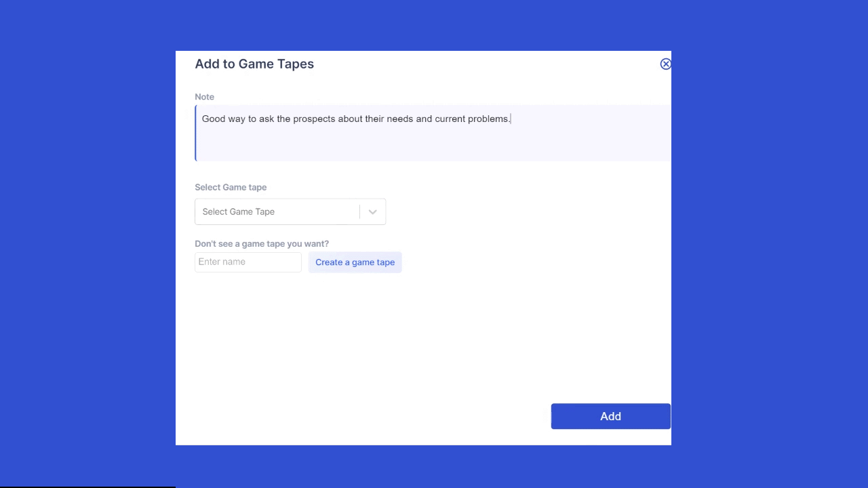The image size is (868, 488).
Task: Place cursor at word 'Good' in the note
Action: (213, 119)
